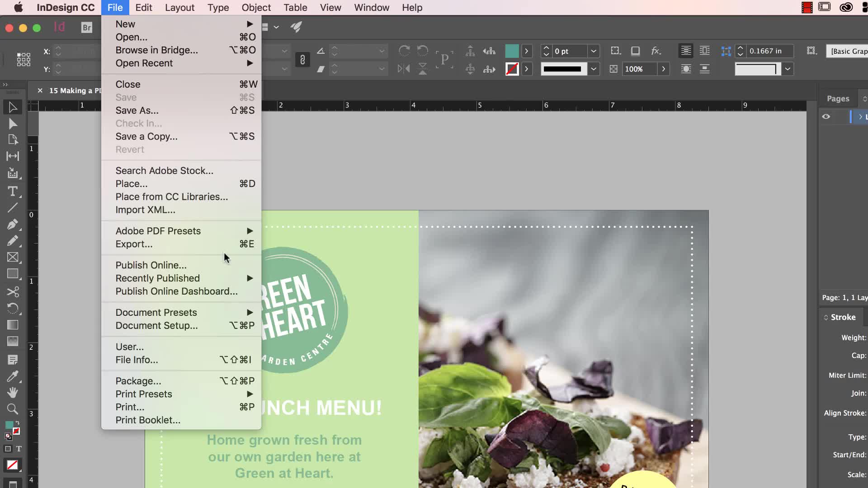Select the Selection tool arrow

[13, 107]
